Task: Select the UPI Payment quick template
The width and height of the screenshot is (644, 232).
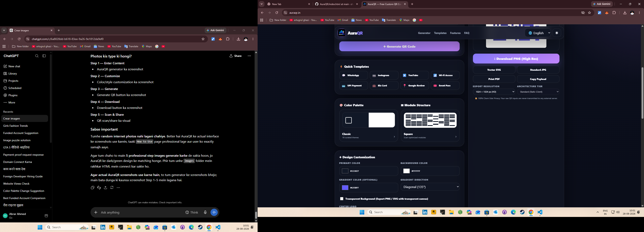Action: point(354,86)
